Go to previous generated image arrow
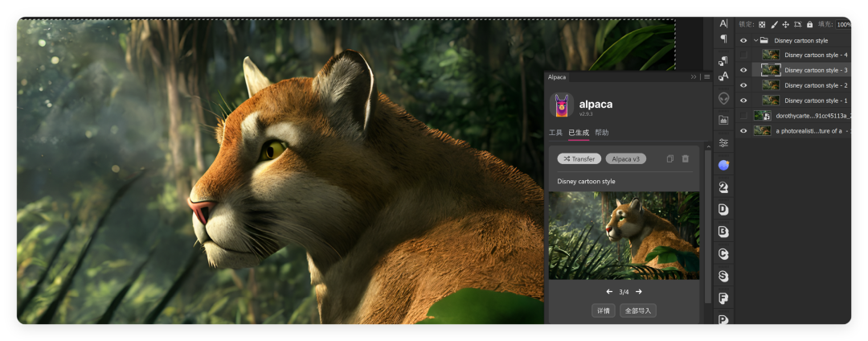Viewport: 868px width, 341px height. [609, 292]
